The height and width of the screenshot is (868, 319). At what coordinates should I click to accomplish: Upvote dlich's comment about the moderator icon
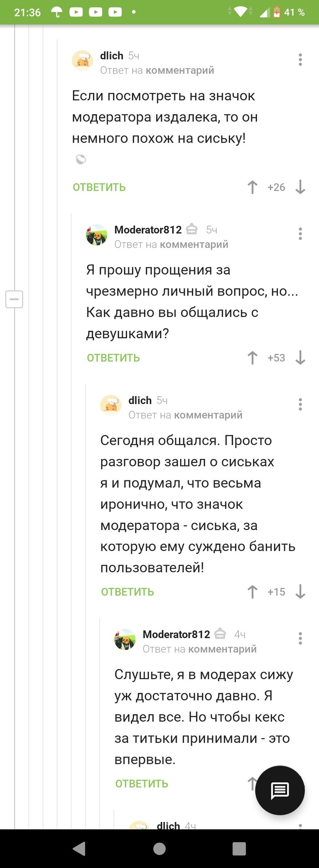click(252, 187)
